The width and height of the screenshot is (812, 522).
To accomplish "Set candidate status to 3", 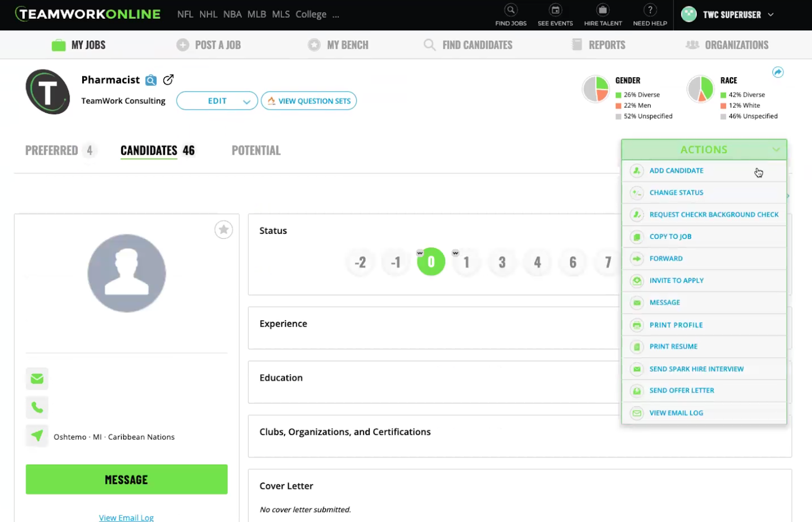I will point(502,262).
